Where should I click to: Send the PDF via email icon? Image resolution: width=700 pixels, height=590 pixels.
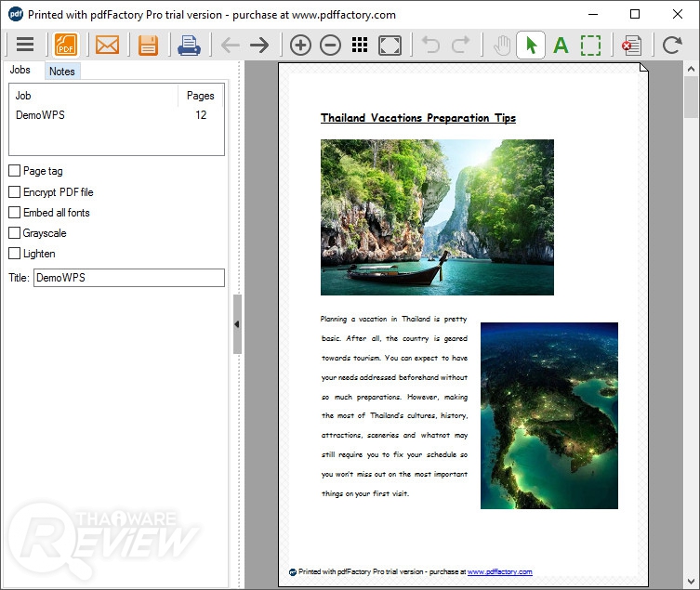[x=108, y=45]
